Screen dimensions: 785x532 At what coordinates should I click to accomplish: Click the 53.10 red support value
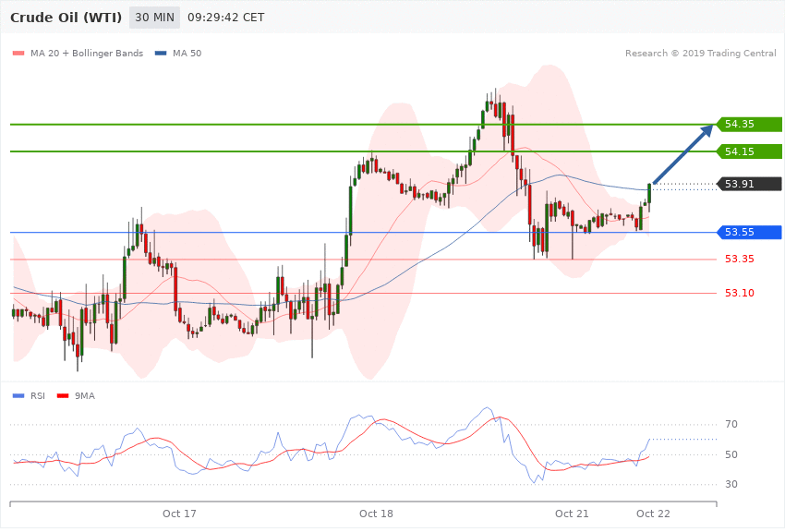point(740,294)
